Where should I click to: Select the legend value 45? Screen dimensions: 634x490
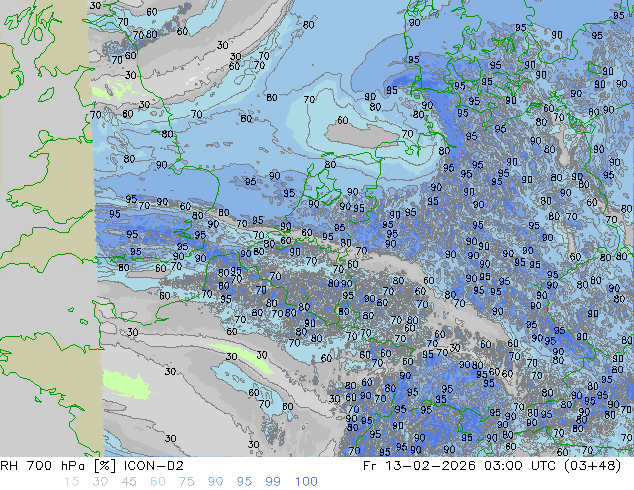(x=129, y=482)
